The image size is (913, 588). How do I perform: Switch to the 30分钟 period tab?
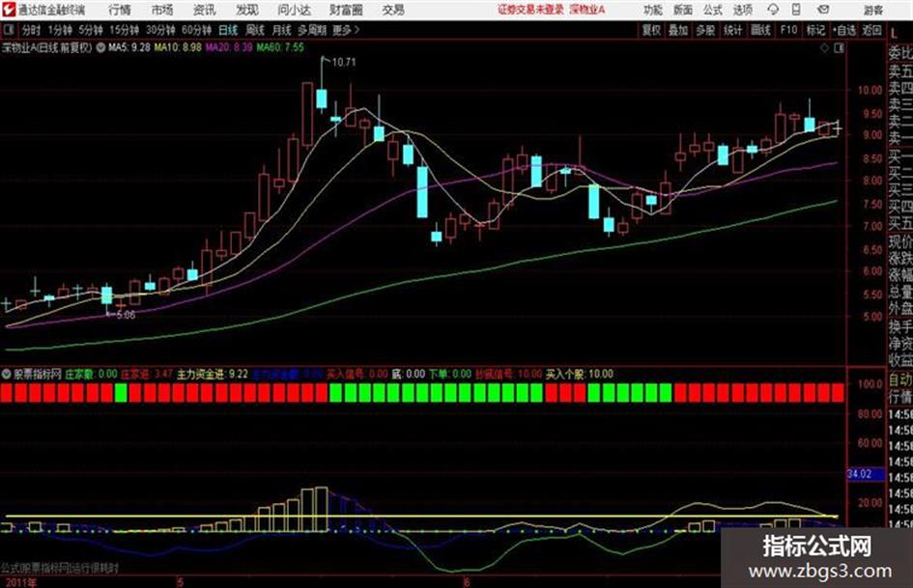coord(160,30)
